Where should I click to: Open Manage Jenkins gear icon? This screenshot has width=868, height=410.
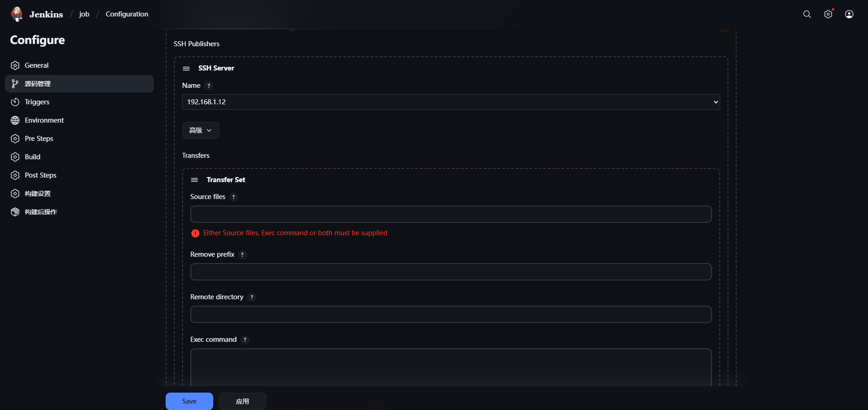tap(828, 14)
